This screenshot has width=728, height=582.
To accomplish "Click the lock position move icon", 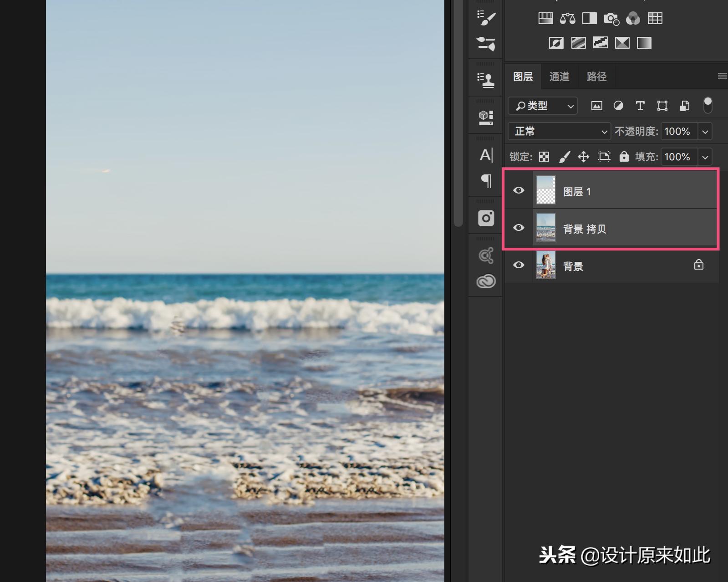I will click(x=584, y=157).
